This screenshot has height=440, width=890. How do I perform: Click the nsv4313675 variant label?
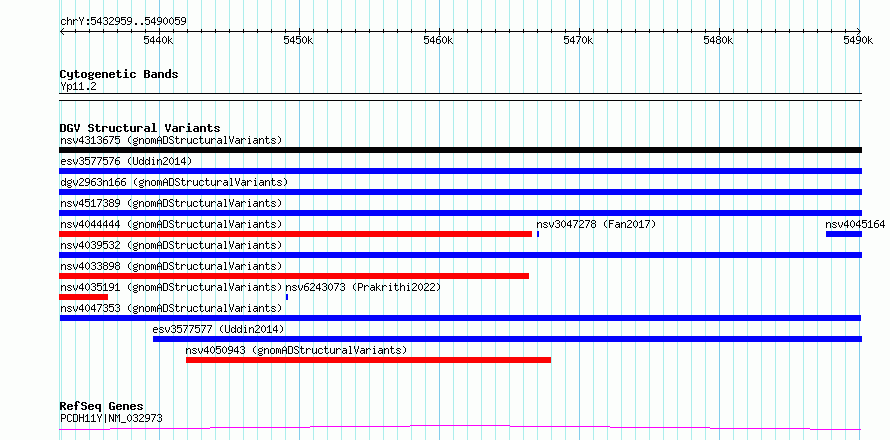coord(171,140)
